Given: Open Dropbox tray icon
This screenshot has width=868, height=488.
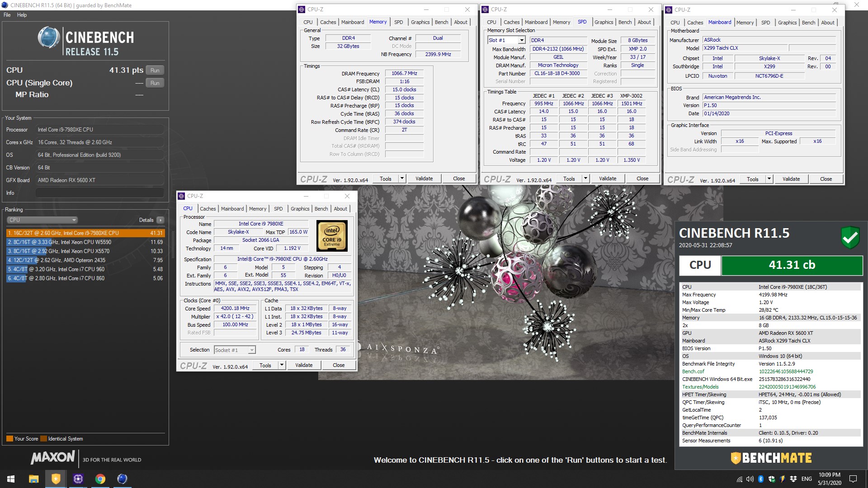Looking at the screenshot, I should click(793, 479).
